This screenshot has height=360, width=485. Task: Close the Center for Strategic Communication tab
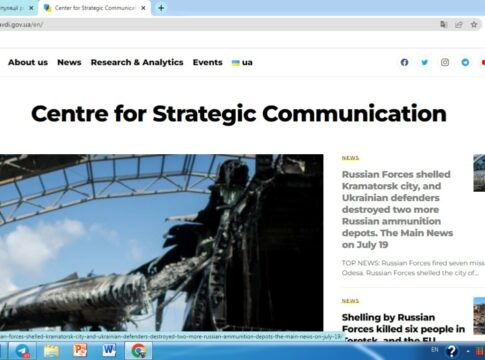pyautogui.click(x=143, y=8)
